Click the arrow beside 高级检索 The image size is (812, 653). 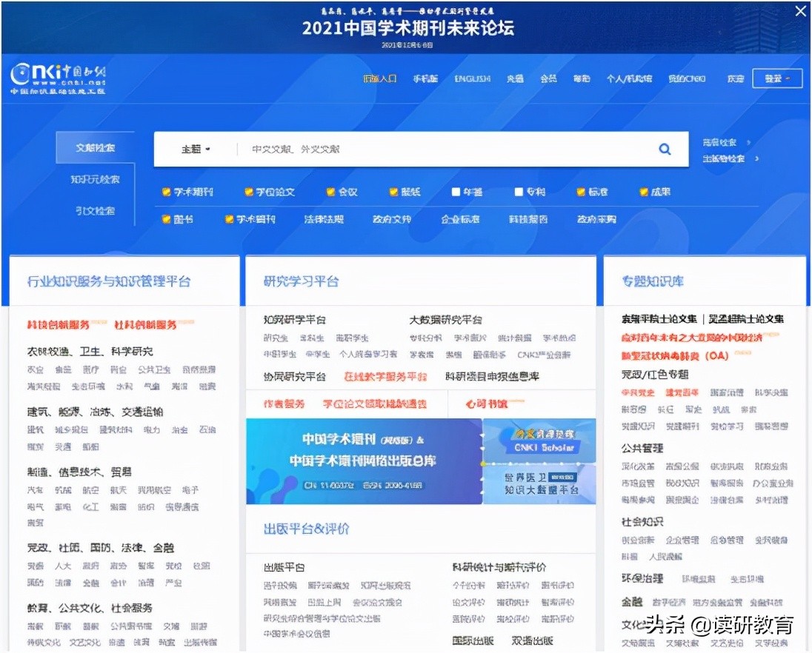coord(748,142)
